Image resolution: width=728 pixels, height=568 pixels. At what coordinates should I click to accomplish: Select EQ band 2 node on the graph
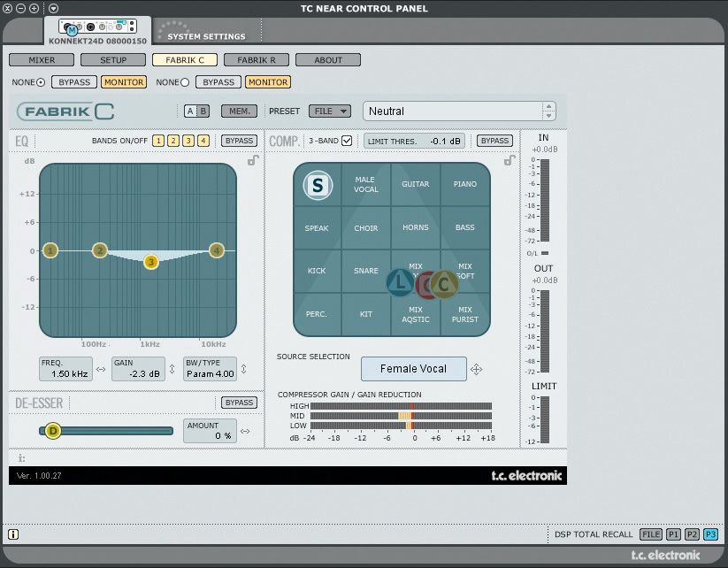(99, 250)
